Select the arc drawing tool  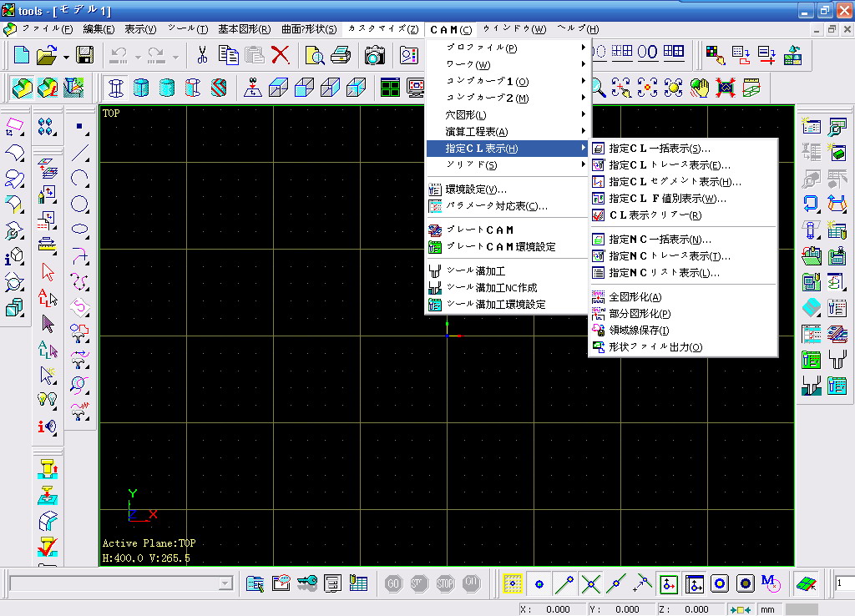(80, 179)
